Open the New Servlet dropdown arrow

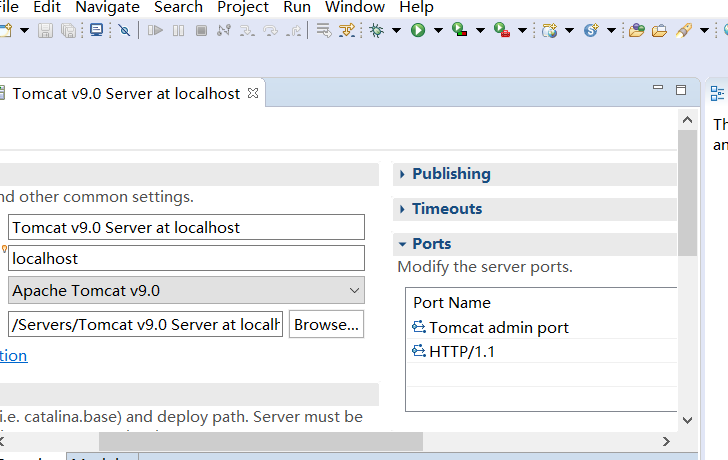pos(611,31)
